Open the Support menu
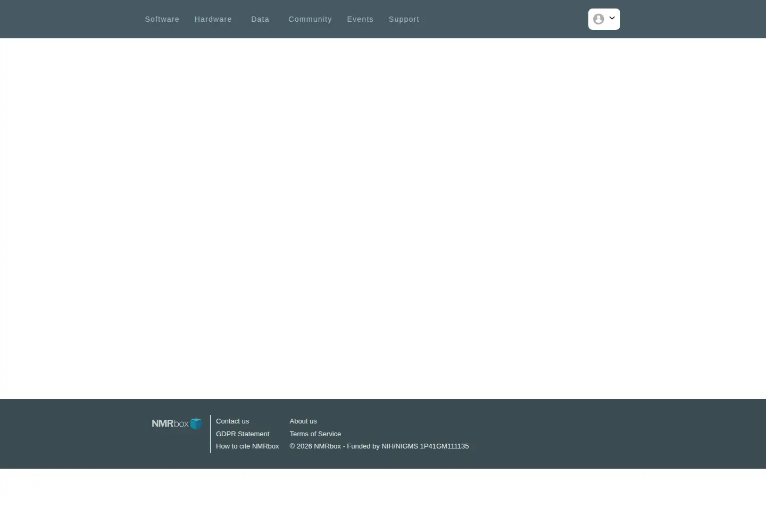Screen dimensions: 766x532 (404, 19)
